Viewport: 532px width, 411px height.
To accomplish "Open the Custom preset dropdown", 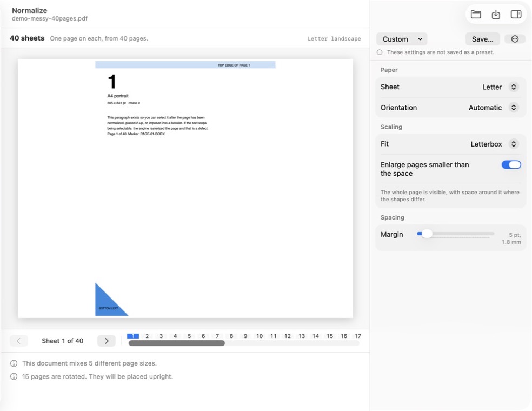I will [x=402, y=39].
